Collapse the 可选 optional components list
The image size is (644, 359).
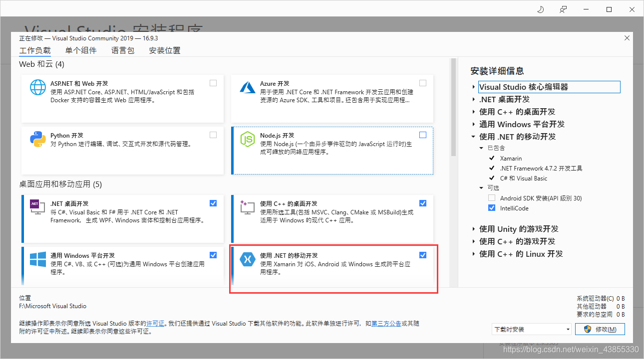[481, 188]
